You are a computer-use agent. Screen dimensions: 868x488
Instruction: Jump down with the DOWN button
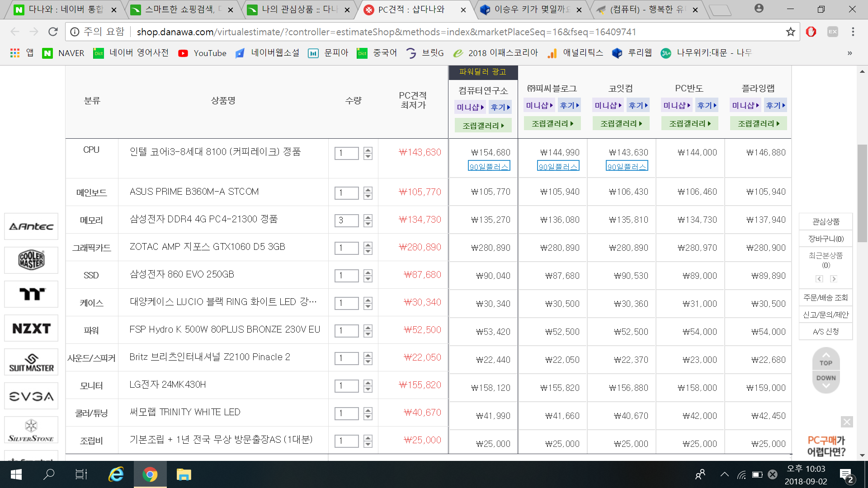tap(826, 381)
